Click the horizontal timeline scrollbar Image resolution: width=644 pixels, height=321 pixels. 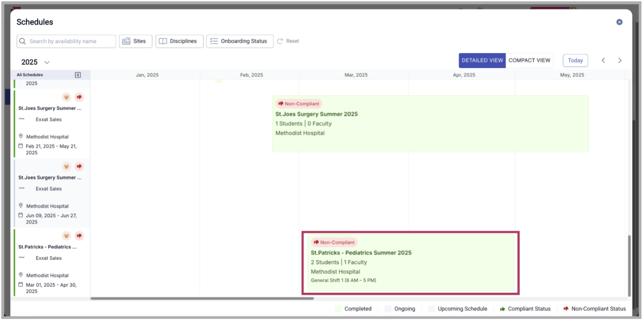202,298
